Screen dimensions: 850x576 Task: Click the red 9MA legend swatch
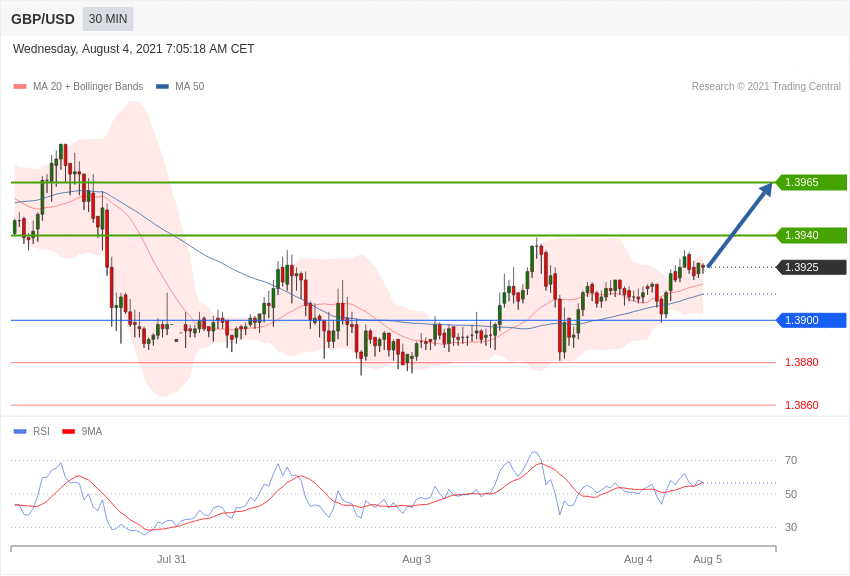tap(68, 432)
